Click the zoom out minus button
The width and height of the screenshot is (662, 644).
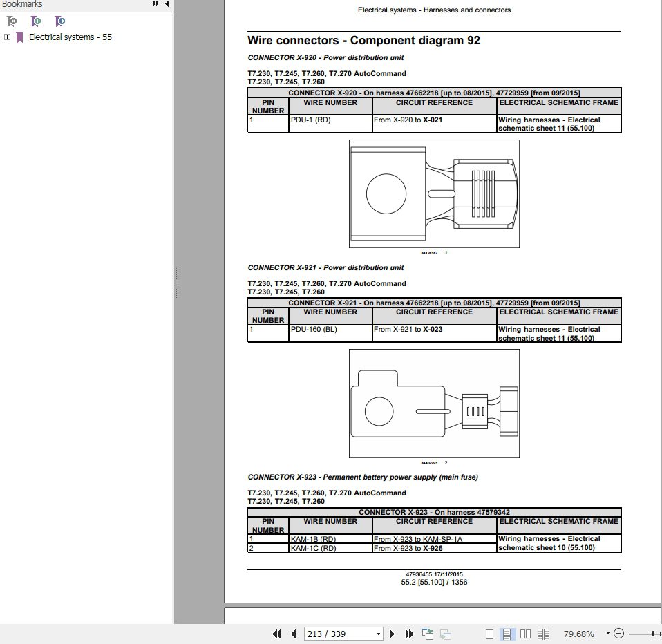(x=618, y=634)
